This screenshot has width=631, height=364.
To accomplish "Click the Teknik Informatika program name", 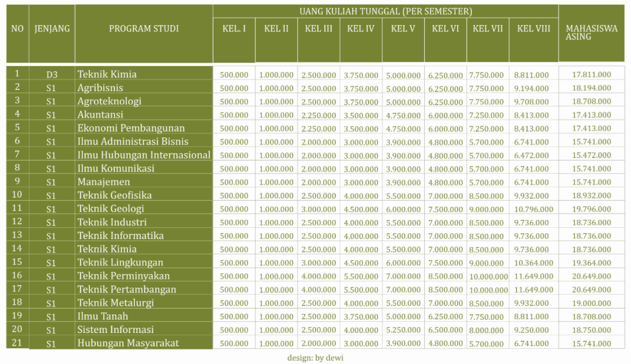I will click(121, 235).
